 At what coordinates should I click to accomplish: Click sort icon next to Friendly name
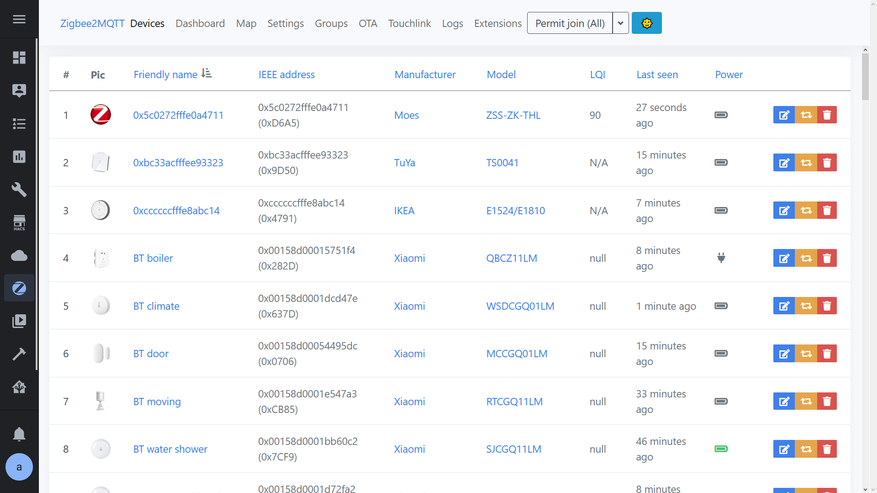click(206, 73)
